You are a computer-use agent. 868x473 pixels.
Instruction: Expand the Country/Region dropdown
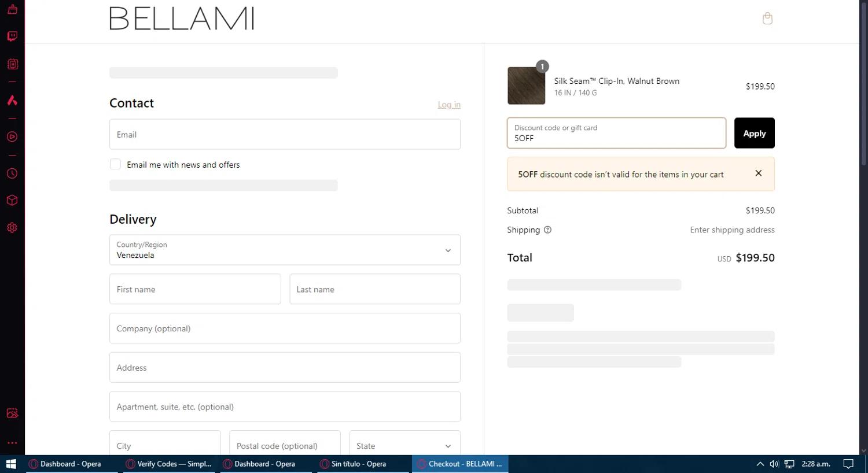coord(285,250)
